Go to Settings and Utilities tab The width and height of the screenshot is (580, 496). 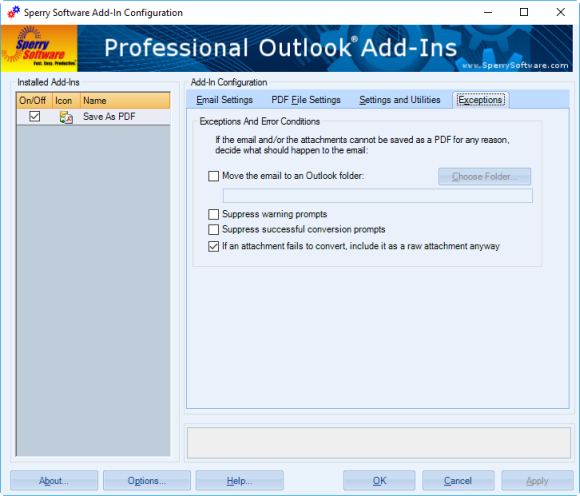click(399, 100)
